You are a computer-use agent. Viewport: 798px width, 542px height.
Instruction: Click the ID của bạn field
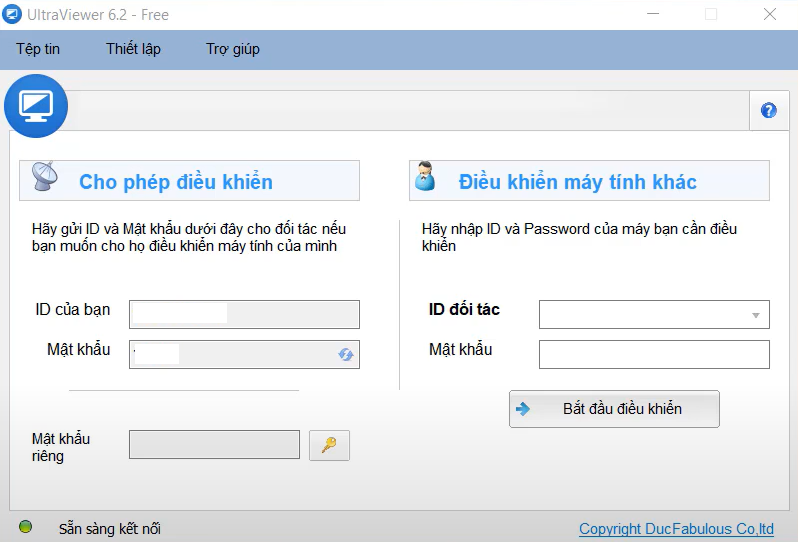pos(244,314)
